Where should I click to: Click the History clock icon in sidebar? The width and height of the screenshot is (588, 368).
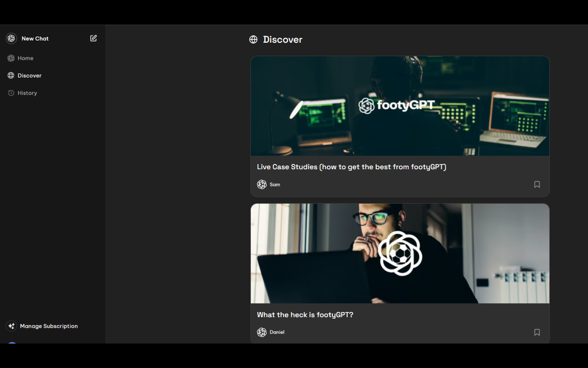point(11,93)
